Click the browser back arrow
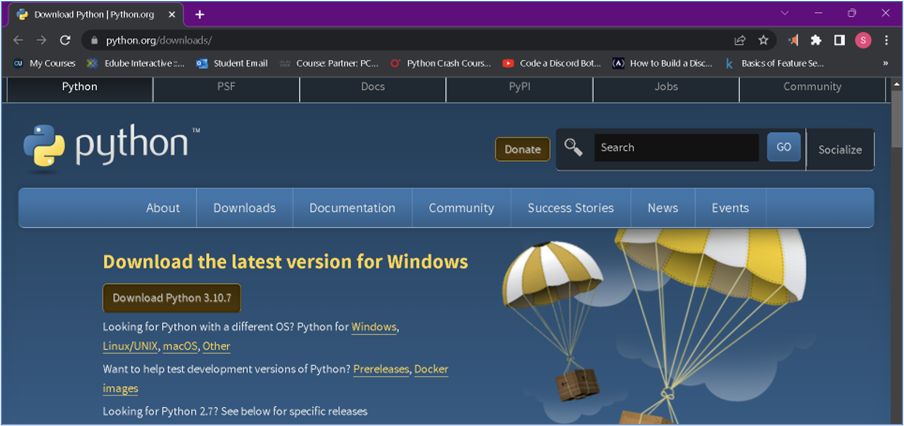 click(18, 40)
